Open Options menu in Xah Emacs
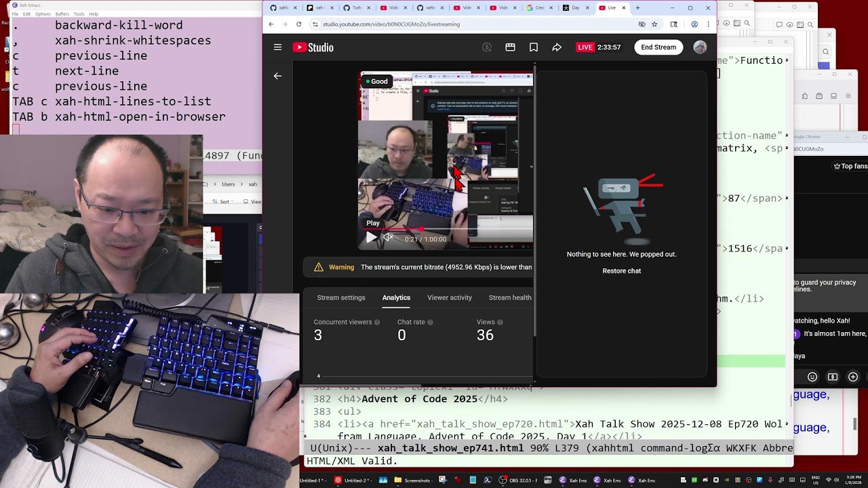 point(43,14)
